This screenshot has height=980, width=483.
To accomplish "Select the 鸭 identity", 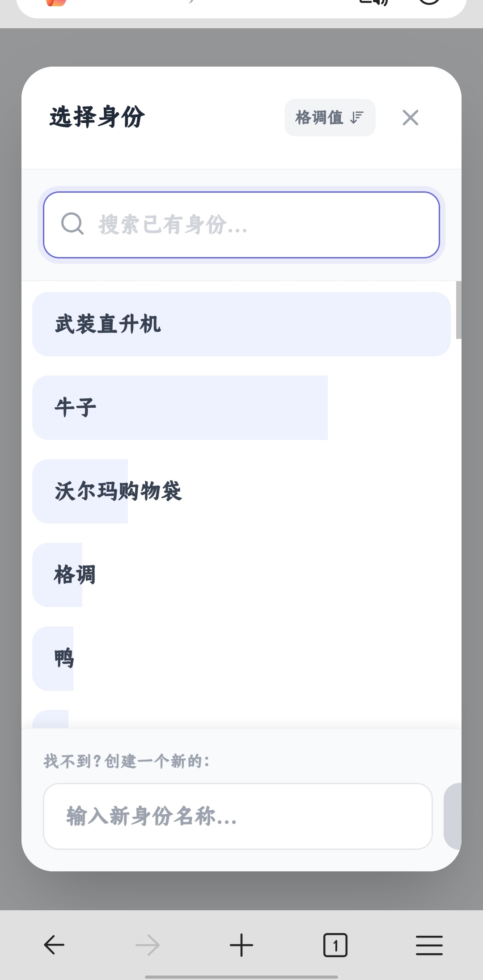I will point(64,659).
